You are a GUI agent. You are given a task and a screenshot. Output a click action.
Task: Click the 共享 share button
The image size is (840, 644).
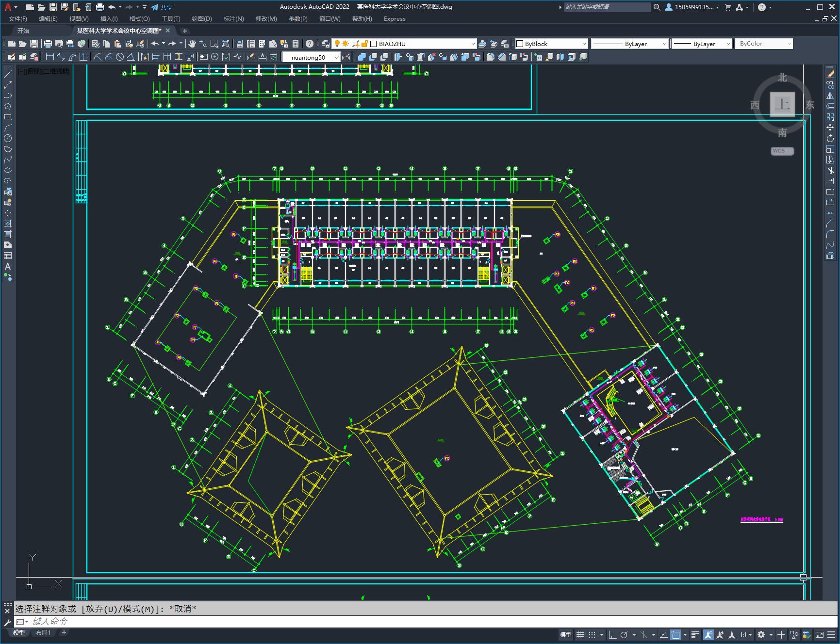click(x=162, y=7)
